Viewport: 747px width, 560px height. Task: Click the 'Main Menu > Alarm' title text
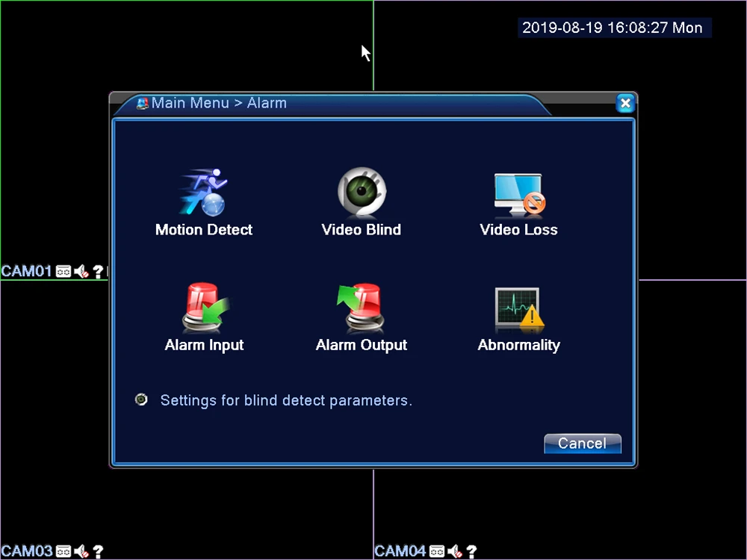pos(219,103)
